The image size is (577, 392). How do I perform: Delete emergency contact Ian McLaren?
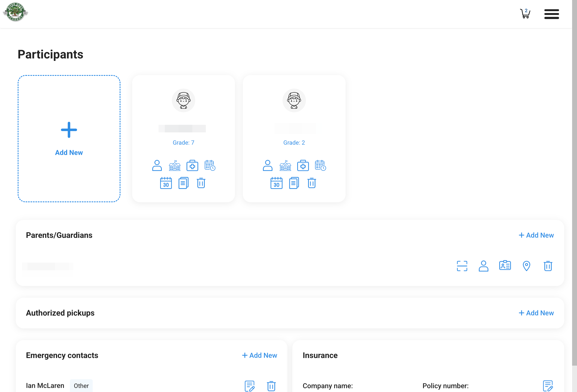[271, 386]
